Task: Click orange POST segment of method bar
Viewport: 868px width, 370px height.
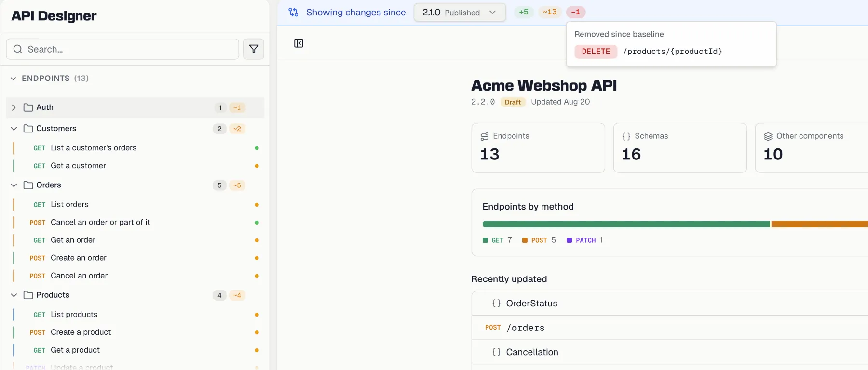Action: [x=820, y=224]
